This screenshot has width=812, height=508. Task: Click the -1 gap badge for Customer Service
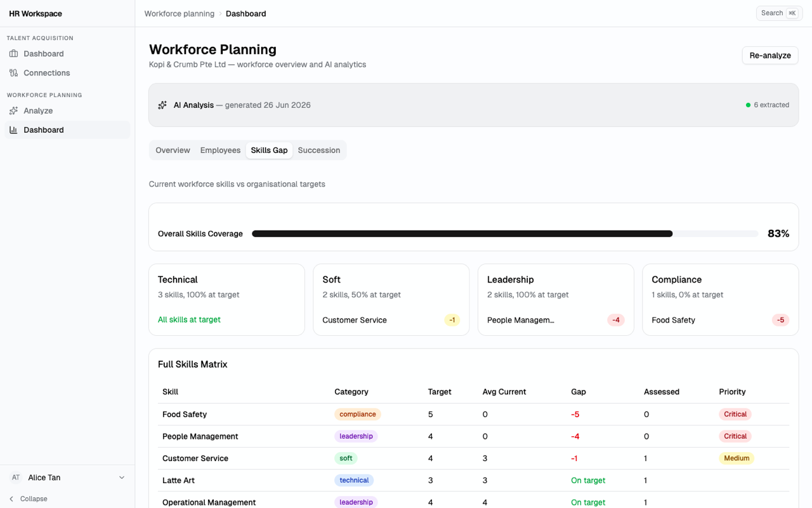point(452,320)
